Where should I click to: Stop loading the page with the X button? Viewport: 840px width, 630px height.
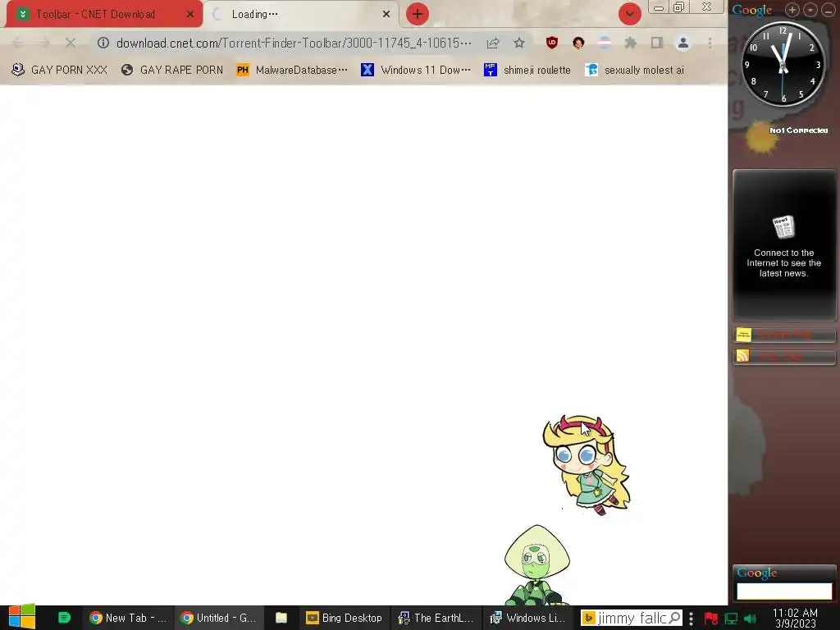71,43
